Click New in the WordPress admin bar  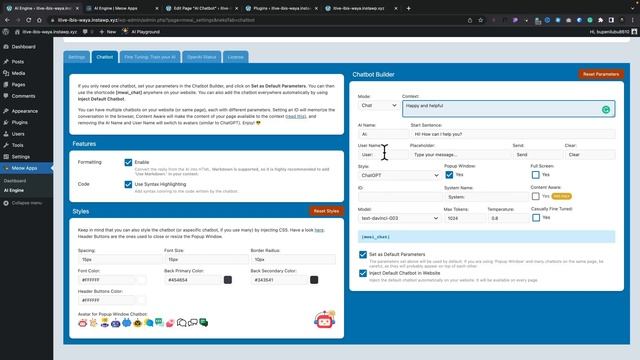pyautogui.click(x=108, y=32)
